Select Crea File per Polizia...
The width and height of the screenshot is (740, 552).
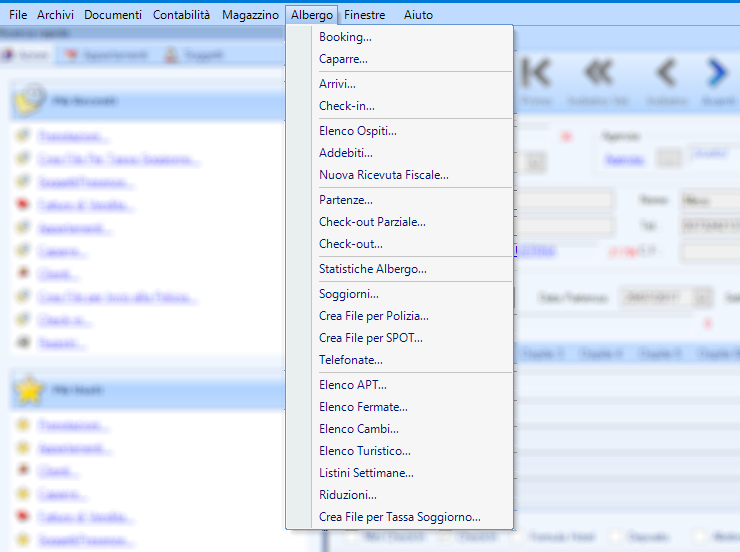tap(374, 316)
